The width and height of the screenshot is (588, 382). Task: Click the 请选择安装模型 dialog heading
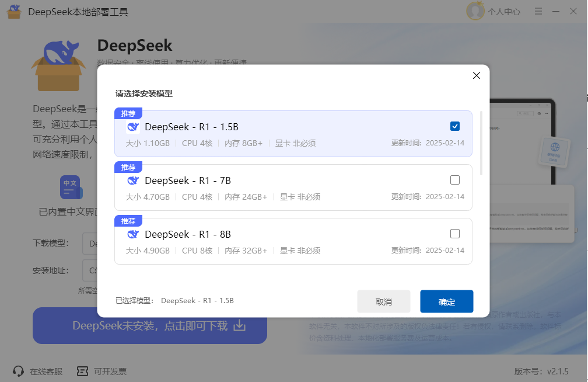(144, 93)
